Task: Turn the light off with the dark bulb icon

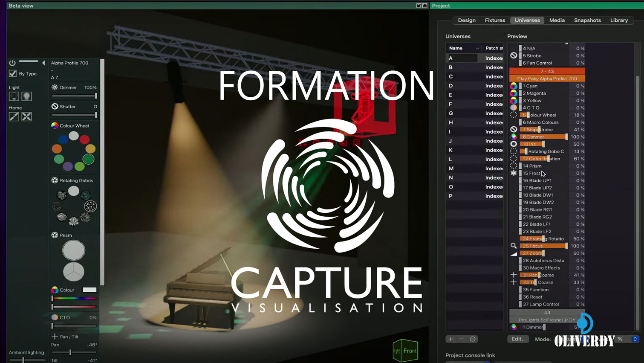Action: 14,96
